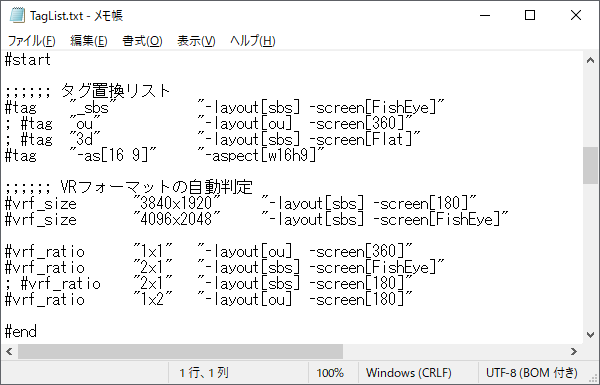Click the vertical scrollbar thumb
Image resolution: width=600 pixels, height=385 pixels.
tap(590, 165)
